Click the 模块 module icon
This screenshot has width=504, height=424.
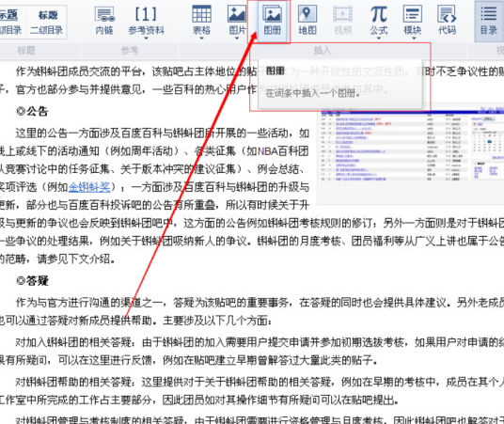point(413,20)
